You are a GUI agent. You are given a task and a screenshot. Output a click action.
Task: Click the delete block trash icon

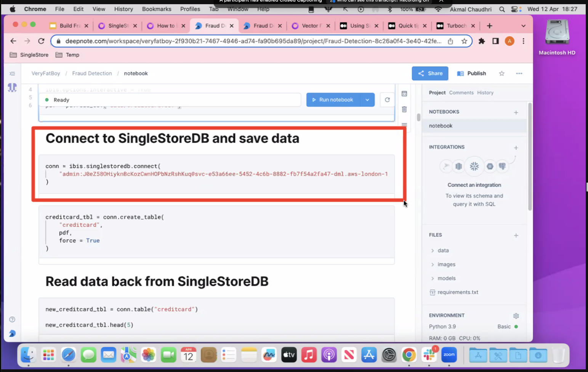(x=404, y=109)
